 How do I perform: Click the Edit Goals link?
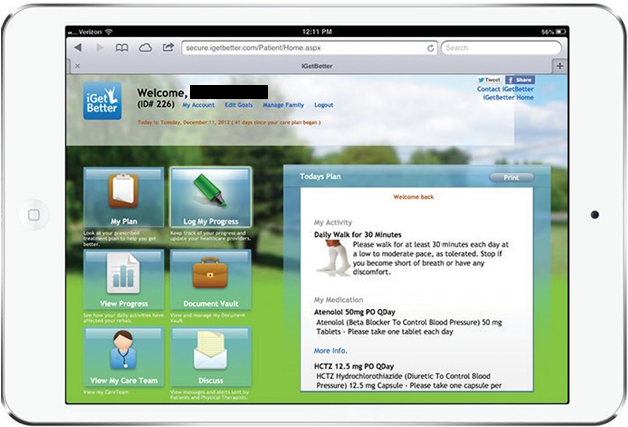[x=238, y=105]
